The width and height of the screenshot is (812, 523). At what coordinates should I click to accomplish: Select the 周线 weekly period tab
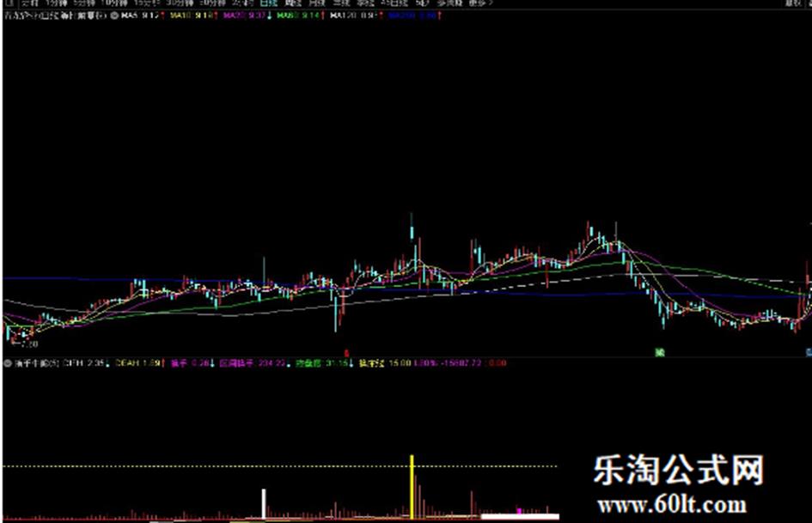[293, 3]
